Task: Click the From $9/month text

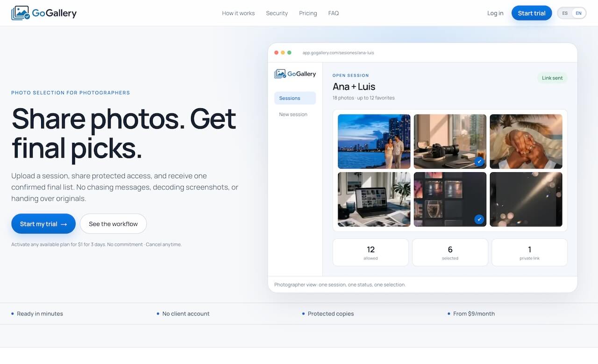Action: pos(474,314)
